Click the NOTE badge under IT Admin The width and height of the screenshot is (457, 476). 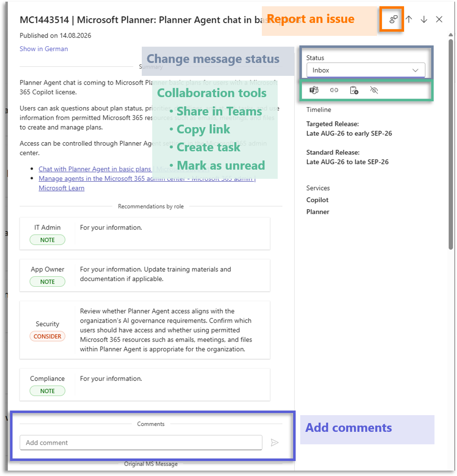pyautogui.click(x=48, y=240)
